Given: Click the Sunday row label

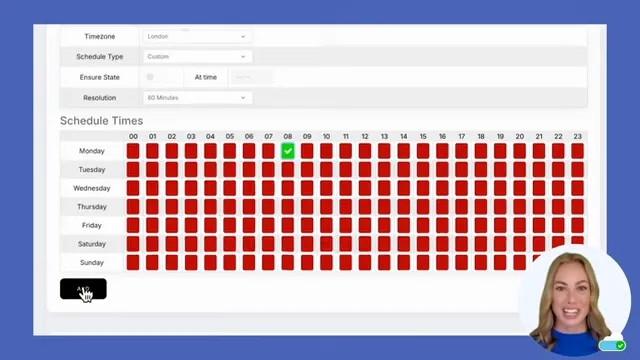Looking at the screenshot, I should pyautogui.click(x=92, y=262).
